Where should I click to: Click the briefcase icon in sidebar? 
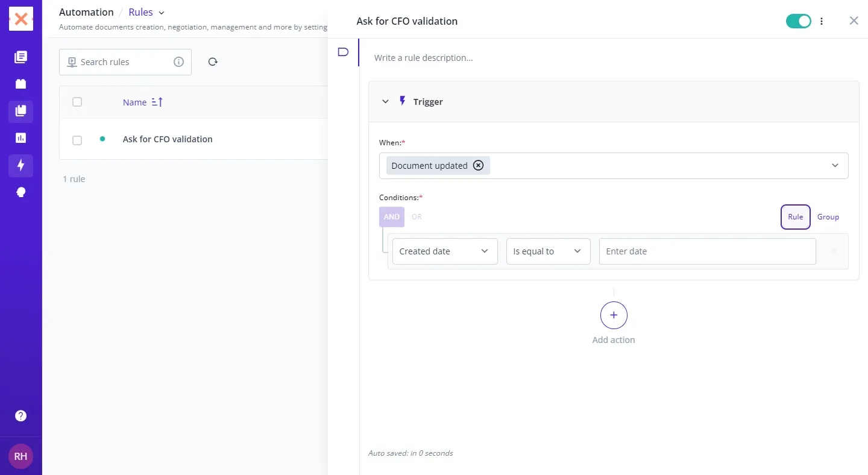tap(21, 84)
